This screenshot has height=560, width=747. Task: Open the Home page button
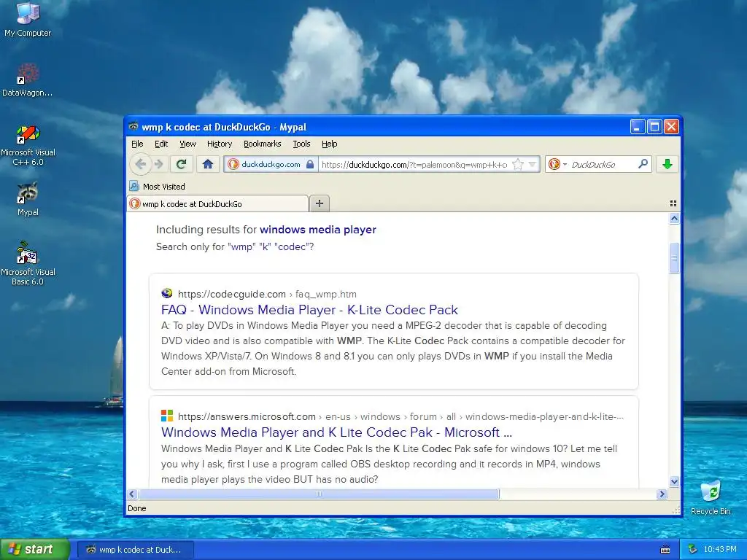(x=208, y=164)
